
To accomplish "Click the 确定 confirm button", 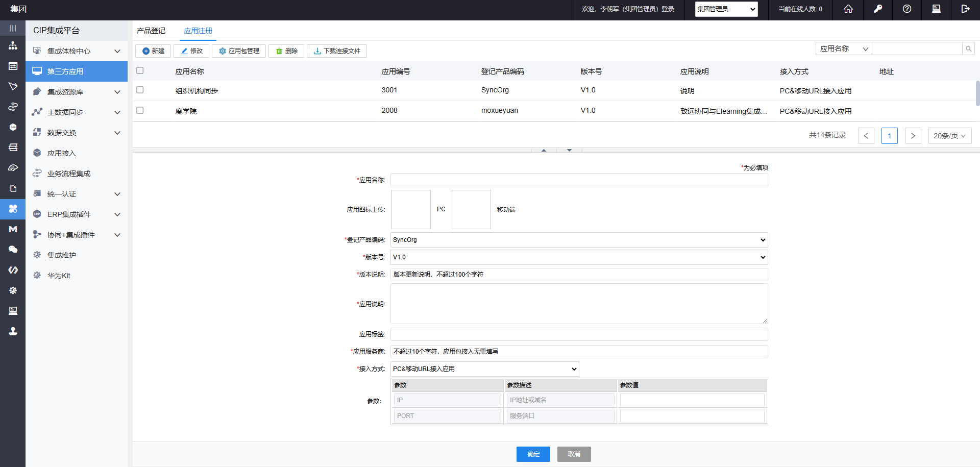I will click(x=533, y=454).
